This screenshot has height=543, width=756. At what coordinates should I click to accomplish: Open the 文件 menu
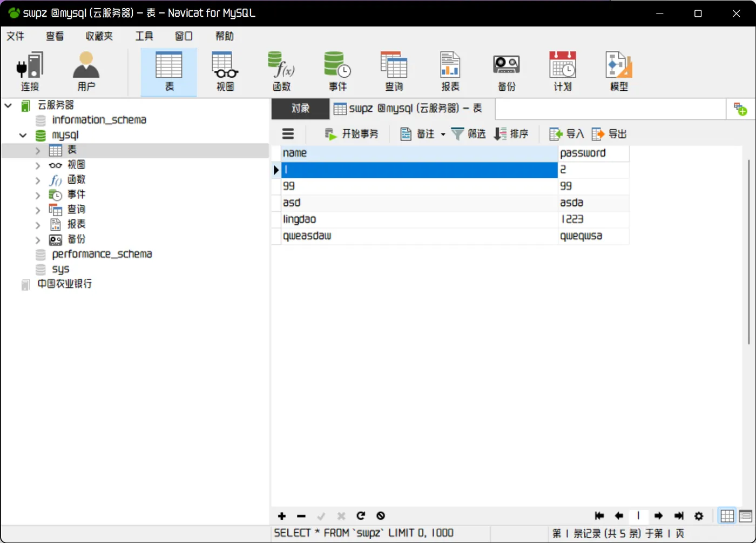pyautogui.click(x=15, y=36)
